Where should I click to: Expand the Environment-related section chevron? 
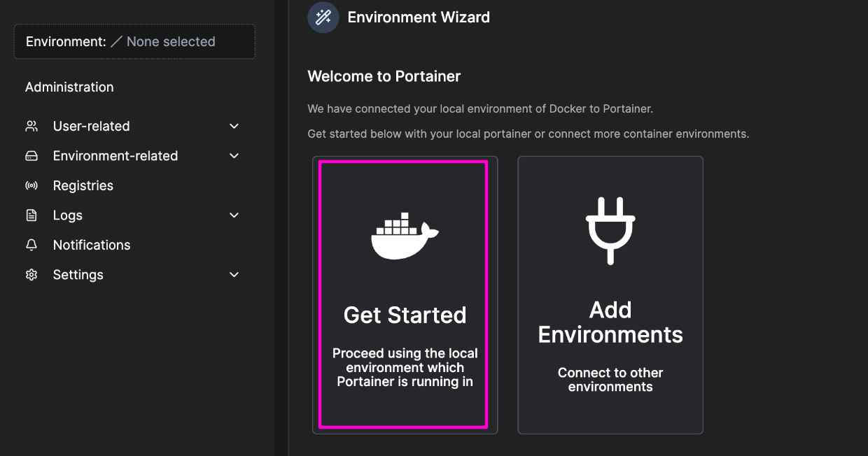click(x=234, y=156)
